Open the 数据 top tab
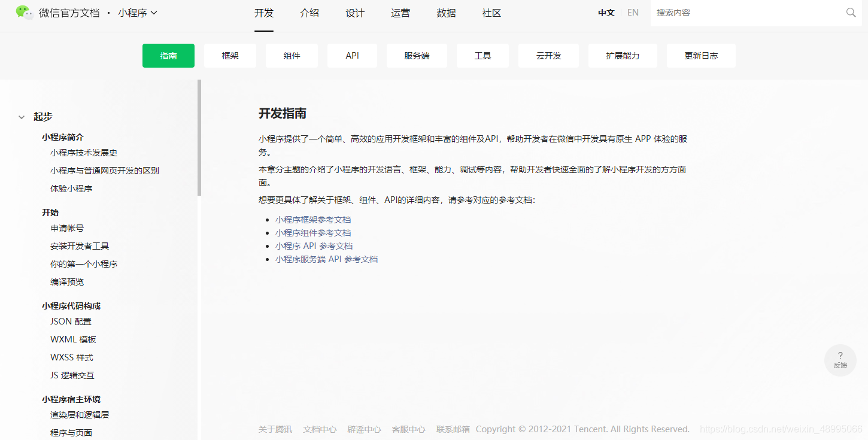 (446, 13)
